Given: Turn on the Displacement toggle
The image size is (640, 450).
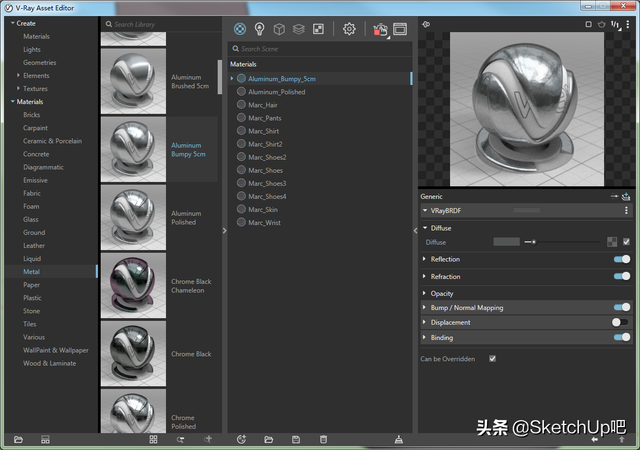Looking at the screenshot, I should click(x=621, y=323).
